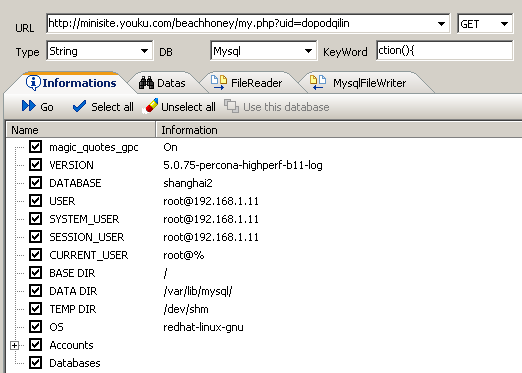
Task: Click the Go button label
Action: 47,107
